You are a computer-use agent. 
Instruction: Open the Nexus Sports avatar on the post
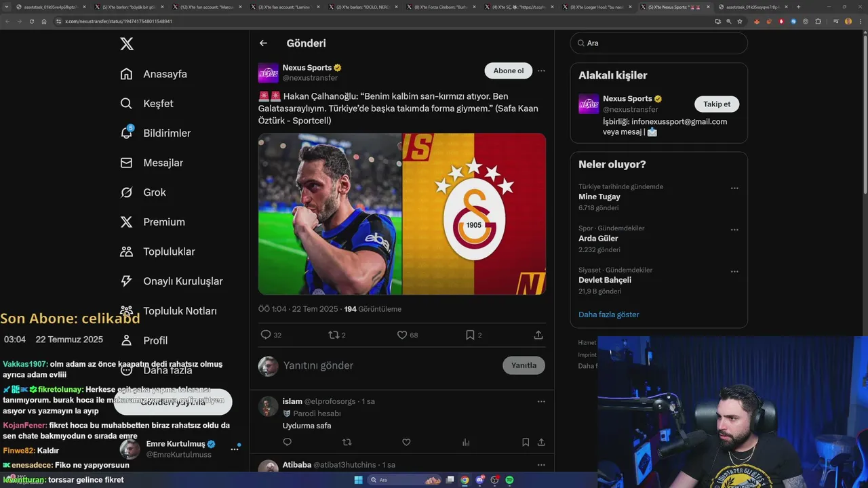tap(269, 73)
